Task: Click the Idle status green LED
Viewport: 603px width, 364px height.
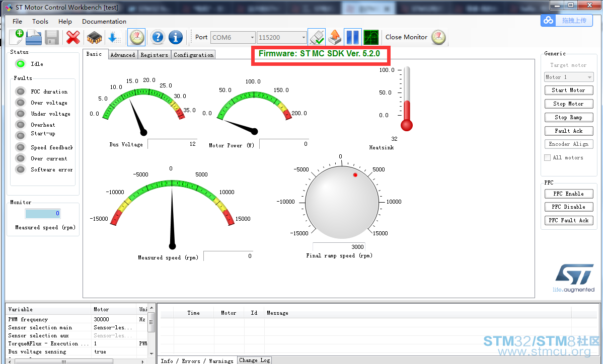Action: pos(21,64)
